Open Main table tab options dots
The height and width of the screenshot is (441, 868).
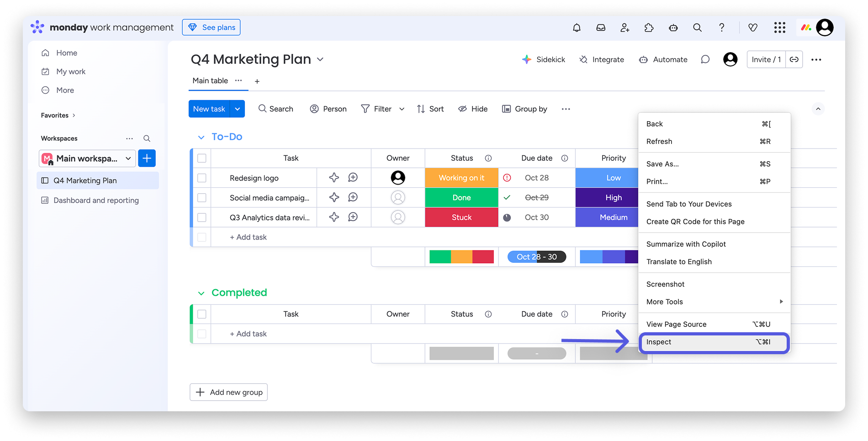pos(238,80)
